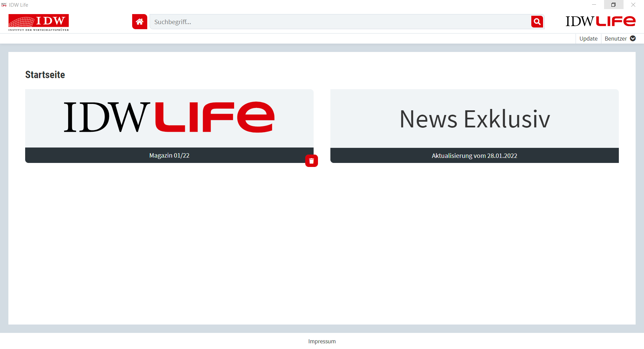Click the IDW Life app icon in the title bar
The height and width of the screenshot is (349, 644).
coord(4,5)
